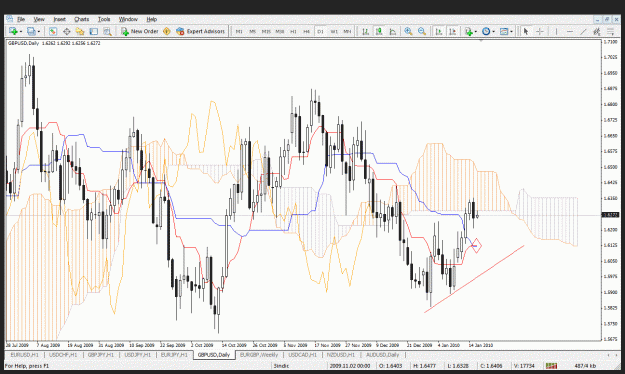Switch to the EURJPY,H1 chart tab
The height and width of the screenshot is (374, 625).
[x=174, y=355]
